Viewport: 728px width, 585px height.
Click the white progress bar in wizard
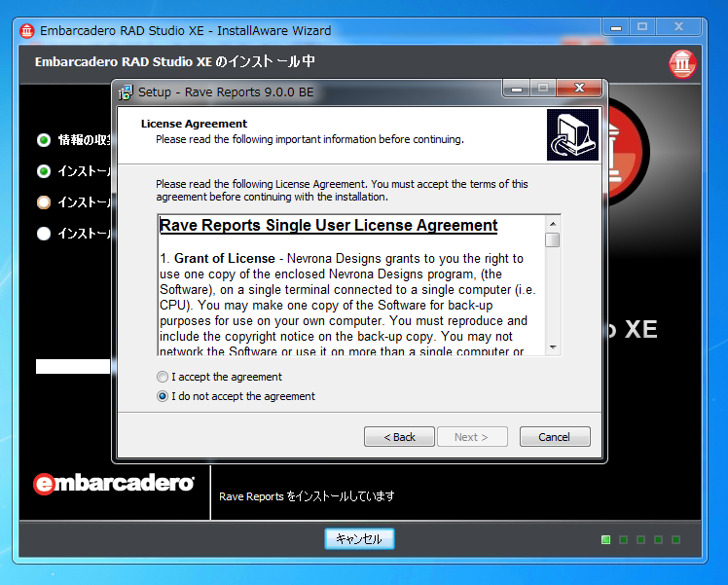point(73,366)
